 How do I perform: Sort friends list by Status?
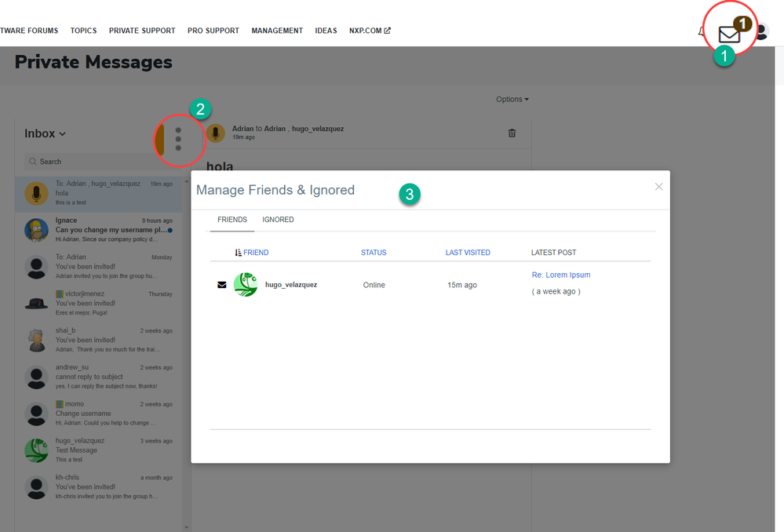[374, 253]
